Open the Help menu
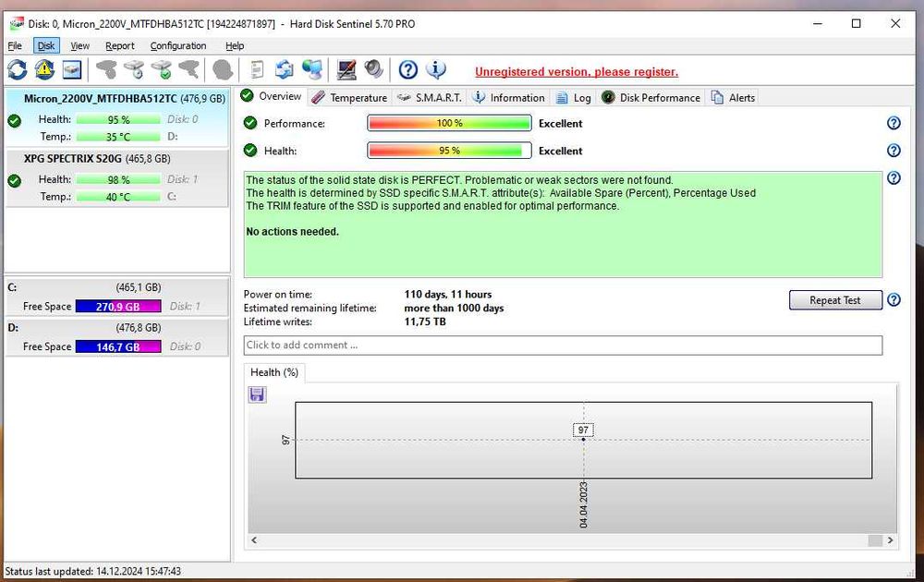This screenshot has width=924, height=582. click(x=235, y=46)
